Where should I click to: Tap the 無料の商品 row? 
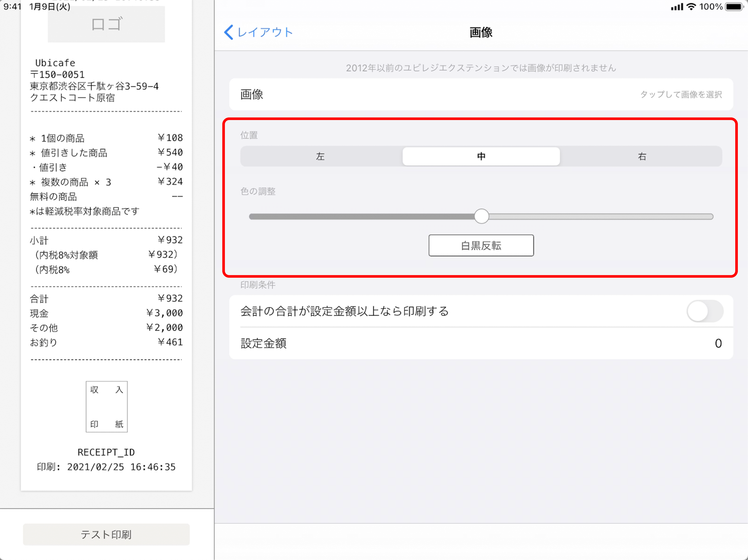(106, 197)
